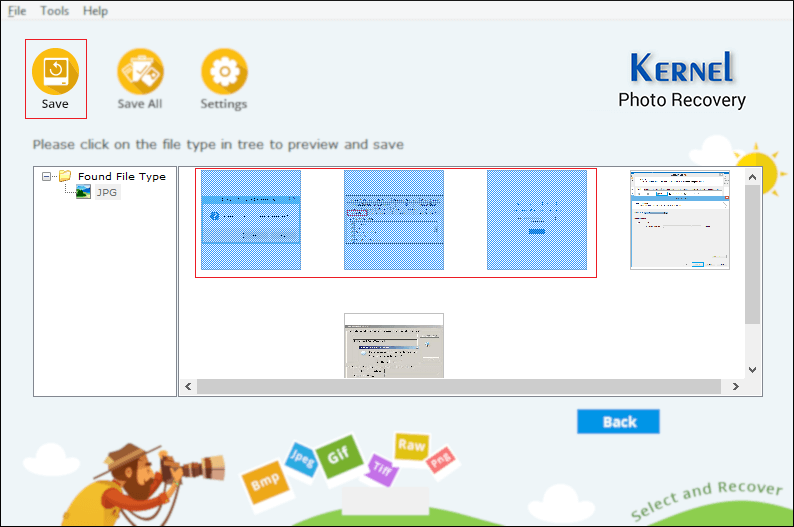Open the Tools menu
The image size is (794, 527).
(x=55, y=10)
